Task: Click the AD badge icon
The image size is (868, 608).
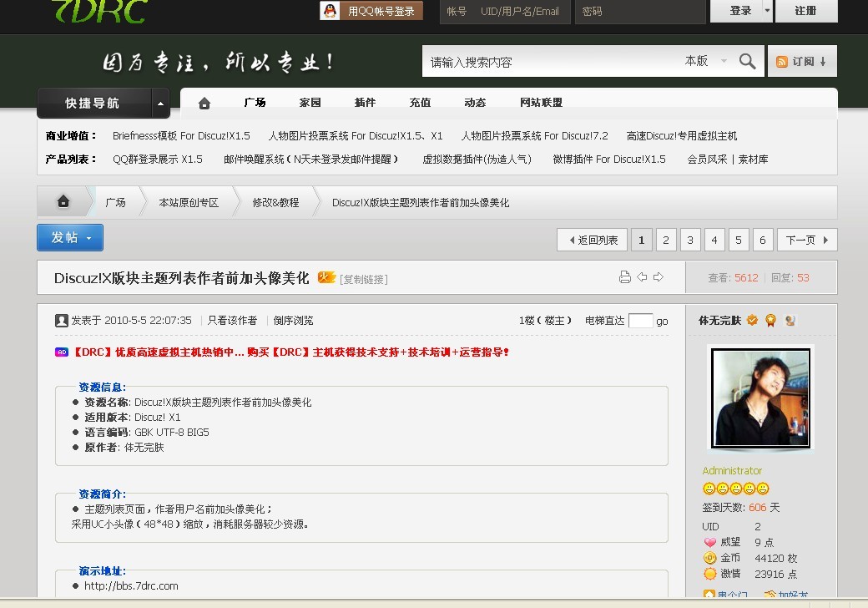Action: click(x=62, y=352)
